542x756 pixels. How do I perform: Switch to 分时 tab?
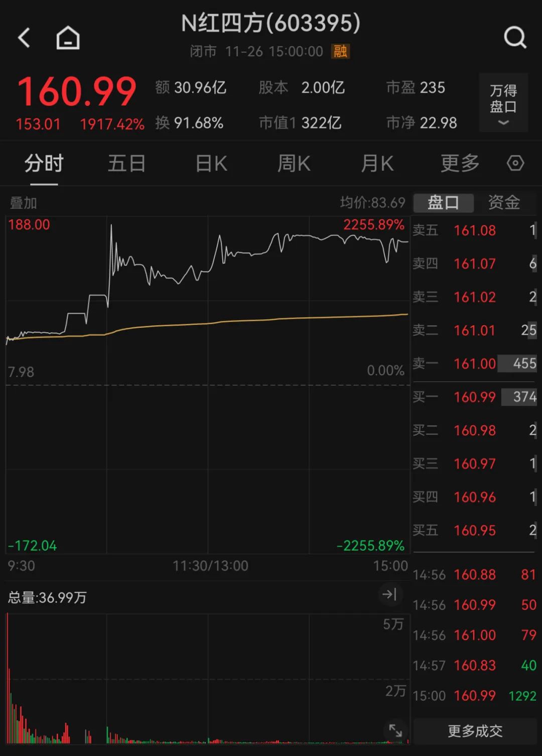pos(44,164)
